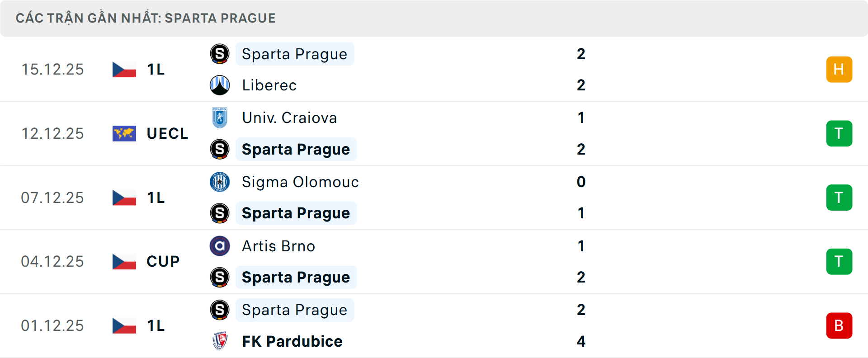Viewport: 868px width, 358px height.
Task: Click the Sigma Olomouc team logo
Action: tap(220, 182)
